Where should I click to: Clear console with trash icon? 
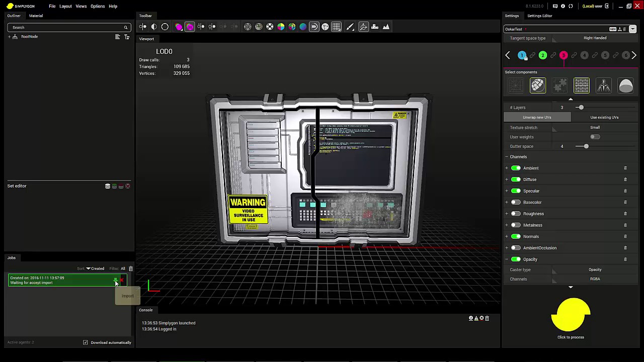pos(487,318)
